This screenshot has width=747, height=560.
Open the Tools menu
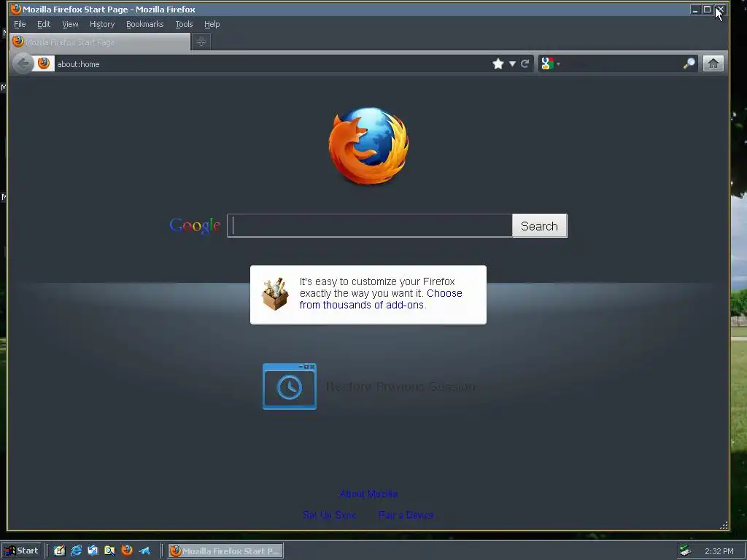(x=184, y=24)
